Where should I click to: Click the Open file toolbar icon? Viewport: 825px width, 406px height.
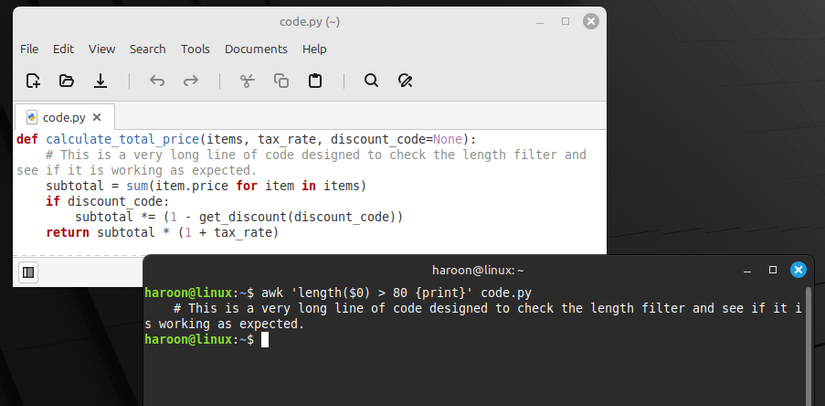click(x=67, y=81)
